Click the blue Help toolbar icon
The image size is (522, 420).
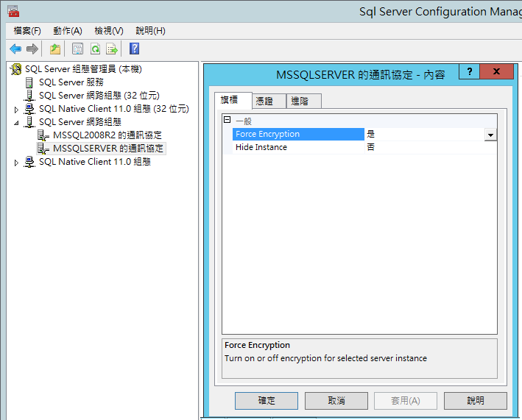click(134, 49)
